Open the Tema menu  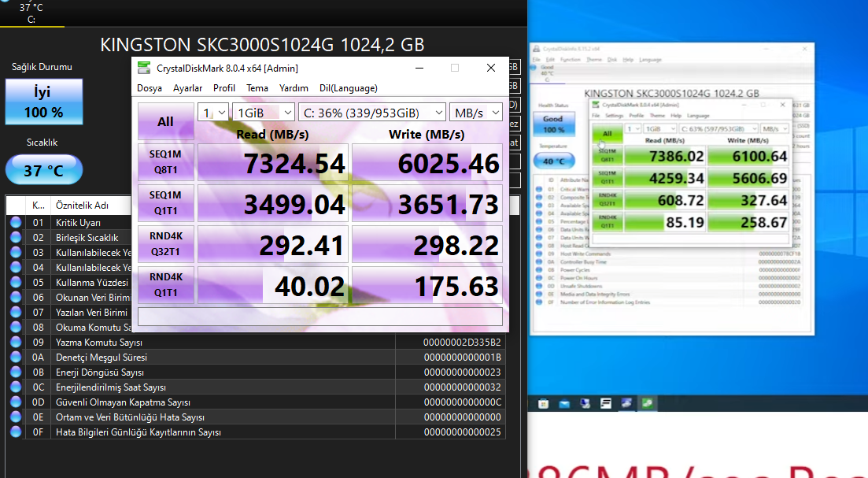click(257, 88)
